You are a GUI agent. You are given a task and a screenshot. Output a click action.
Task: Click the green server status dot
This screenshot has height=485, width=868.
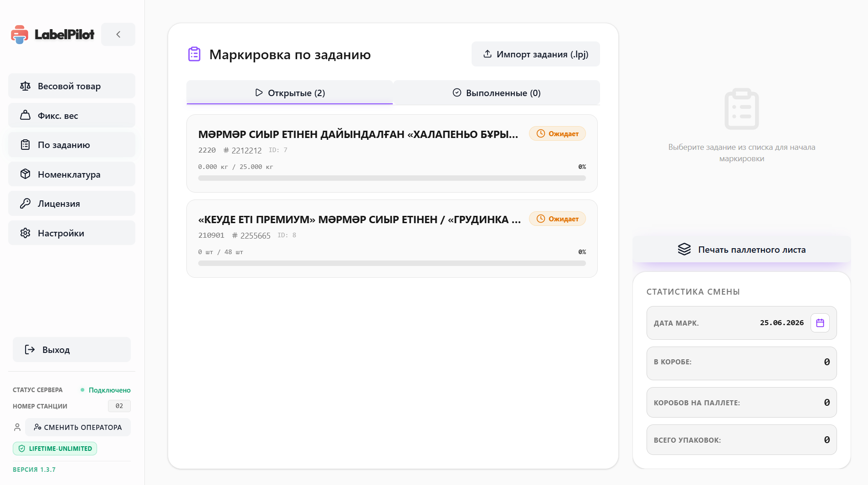[x=82, y=390]
